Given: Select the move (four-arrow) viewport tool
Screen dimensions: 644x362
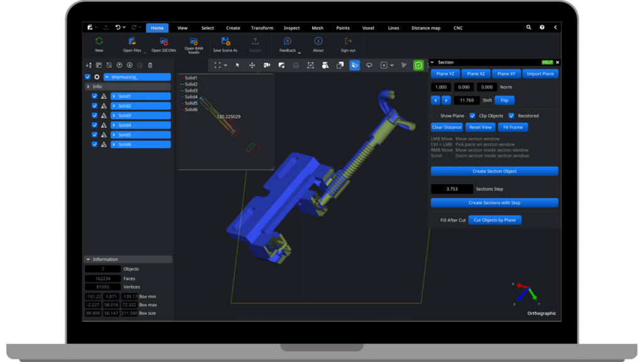Looking at the screenshot, I should pos(252,65).
